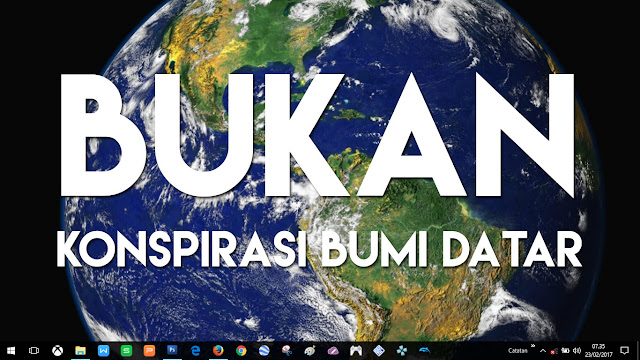640x360 pixels.
Task: Open Microsoft Edge browser
Action: [x=195, y=351]
